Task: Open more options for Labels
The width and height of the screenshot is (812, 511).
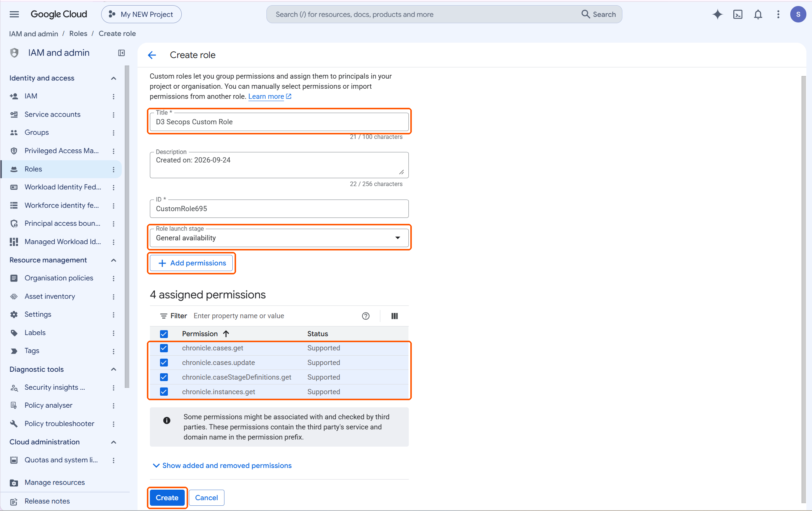Action: (x=114, y=333)
